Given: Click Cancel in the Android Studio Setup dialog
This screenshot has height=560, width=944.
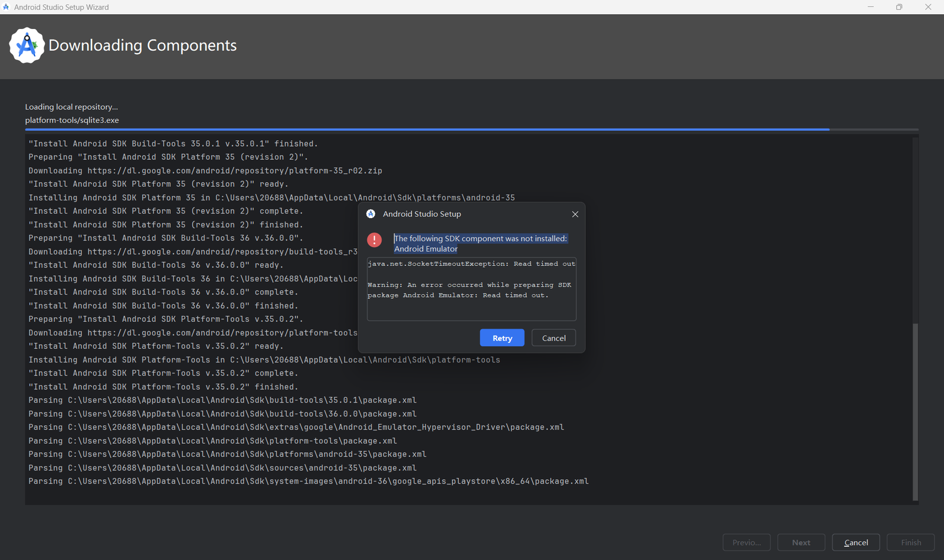Looking at the screenshot, I should pyautogui.click(x=553, y=338).
